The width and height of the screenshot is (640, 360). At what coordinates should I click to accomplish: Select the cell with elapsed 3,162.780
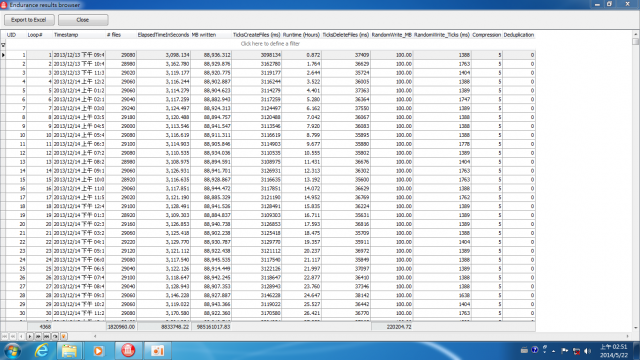164,64
